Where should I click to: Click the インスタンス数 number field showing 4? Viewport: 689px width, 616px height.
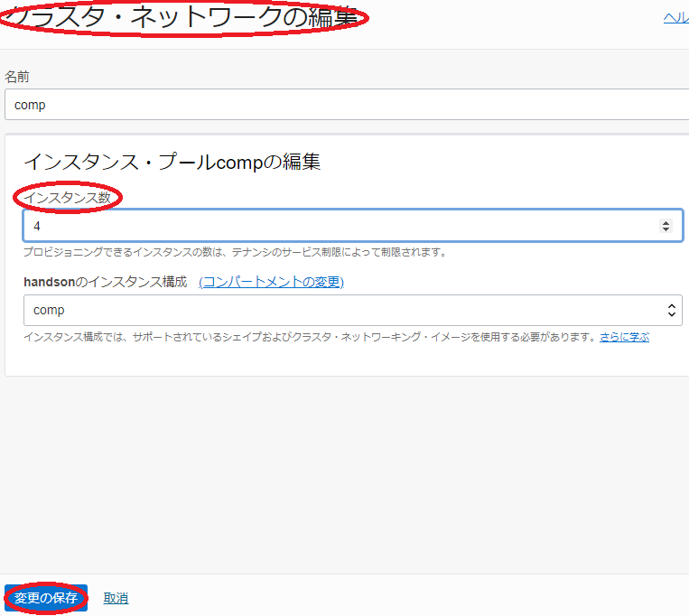(x=343, y=226)
